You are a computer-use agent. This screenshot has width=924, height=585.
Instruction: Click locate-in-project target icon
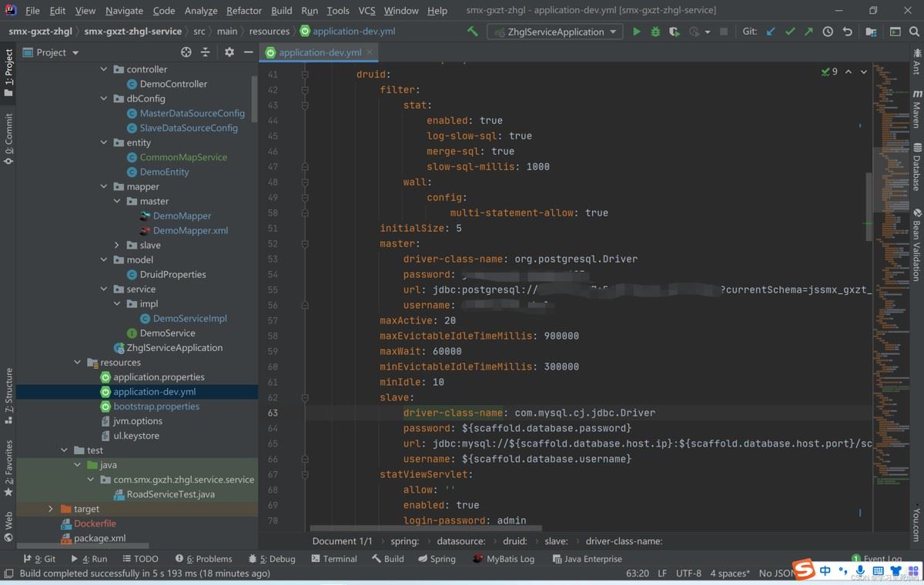tap(186, 52)
